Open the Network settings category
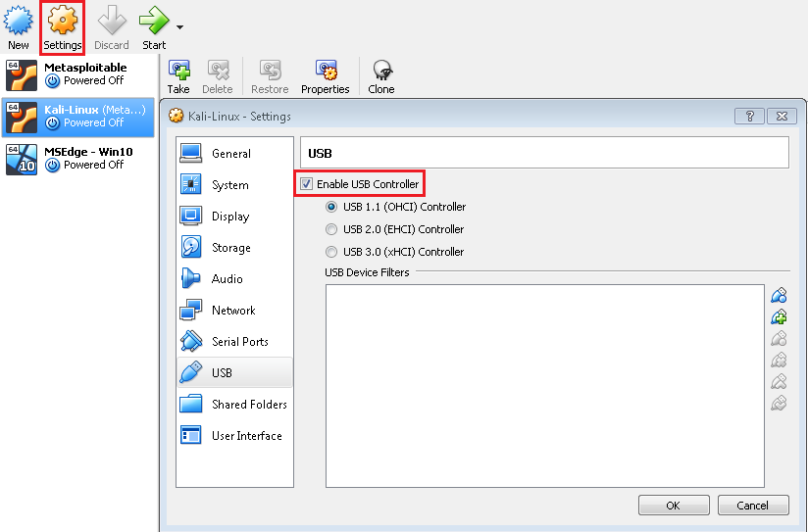Image resolution: width=808 pixels, height=532 pixels. (235, 310)
